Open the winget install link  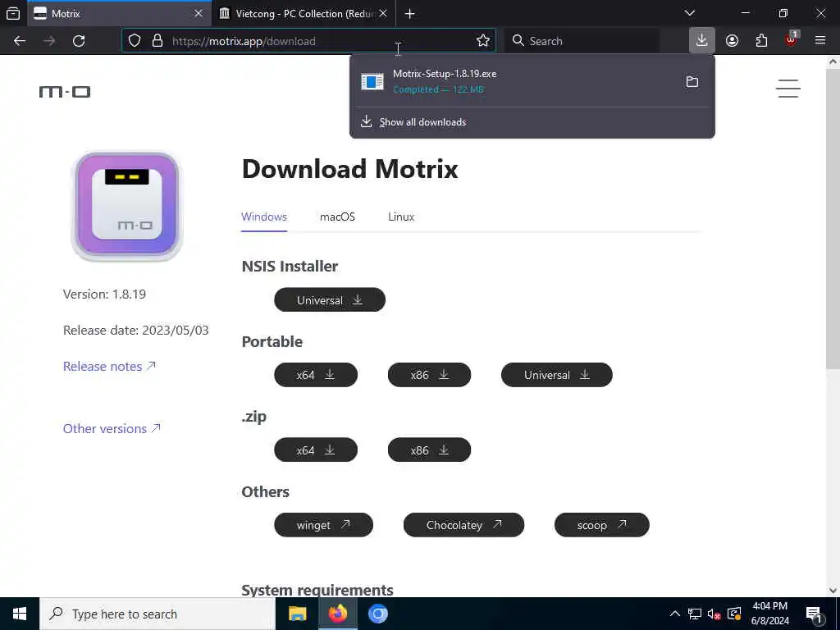click(323, 525)
